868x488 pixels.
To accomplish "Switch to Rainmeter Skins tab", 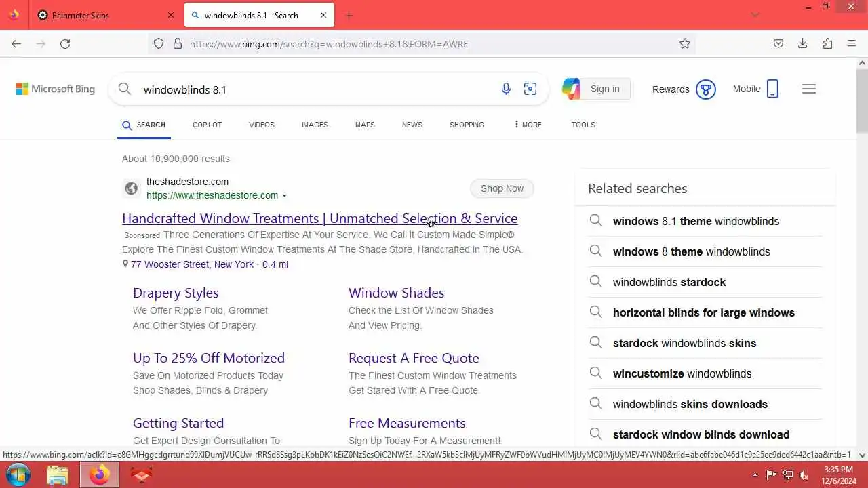I will 100,15.
